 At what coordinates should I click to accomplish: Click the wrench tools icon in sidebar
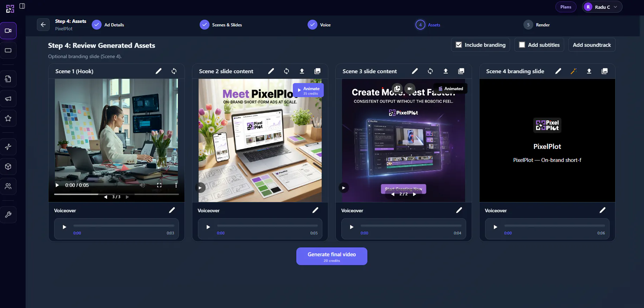(x=8, y=214)
